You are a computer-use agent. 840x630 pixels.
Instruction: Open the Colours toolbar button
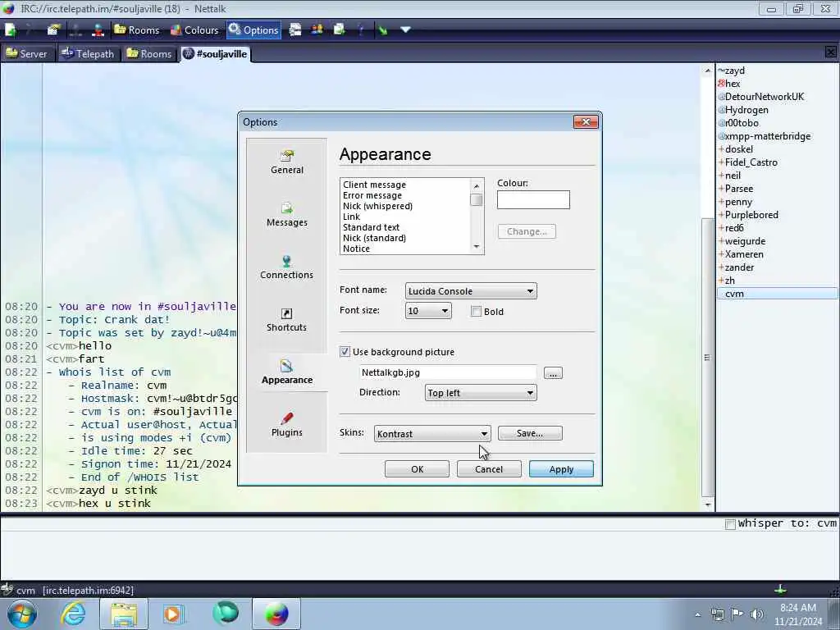coord(194,30)
